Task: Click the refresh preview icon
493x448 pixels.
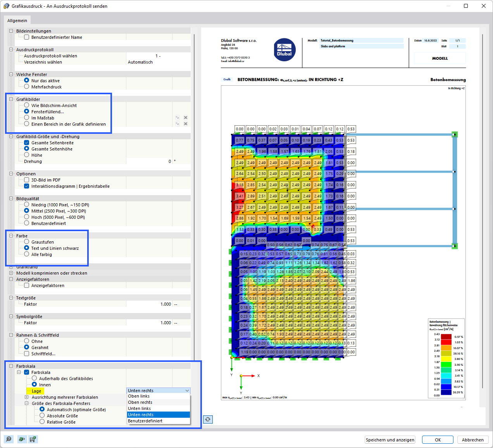Action: coord(208,419)
